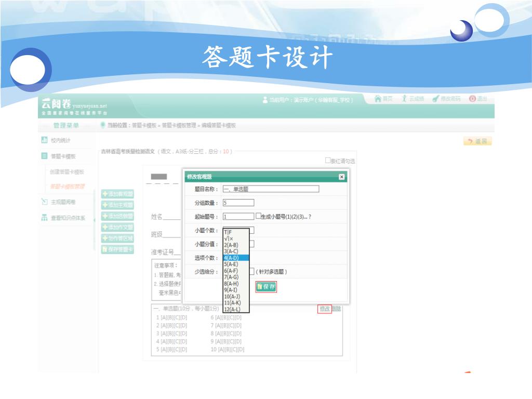Choose 12(A-L) from the option list
The width and height of the screenshot is (532, 399).
point(236,310)
